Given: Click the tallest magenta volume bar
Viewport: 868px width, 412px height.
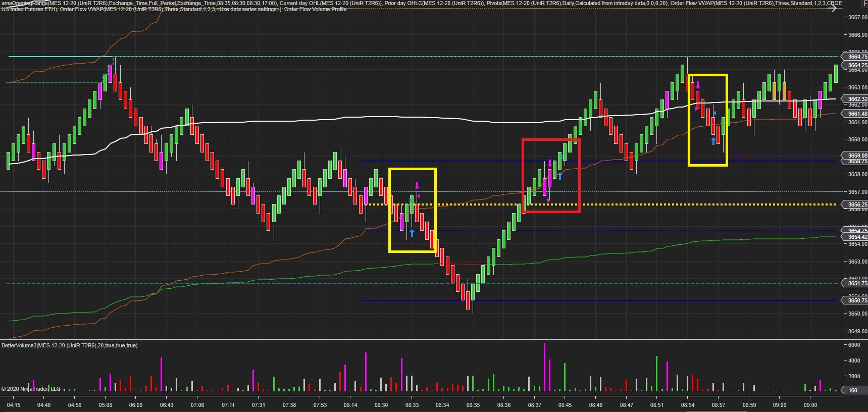Looking at the screenshot, I should pyautogui.click(x=544, y=367).
